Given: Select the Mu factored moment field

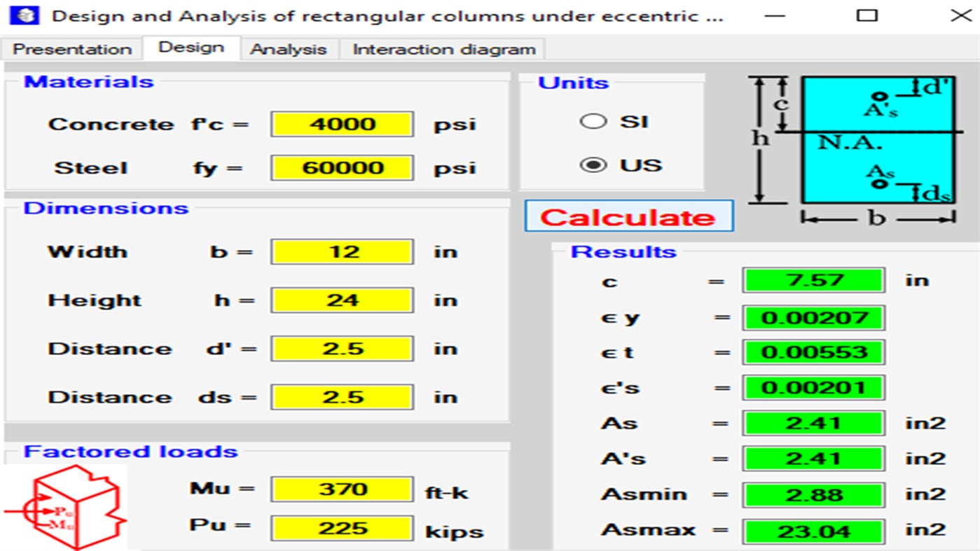Looking at the screenshot, I should coord(341,488).
